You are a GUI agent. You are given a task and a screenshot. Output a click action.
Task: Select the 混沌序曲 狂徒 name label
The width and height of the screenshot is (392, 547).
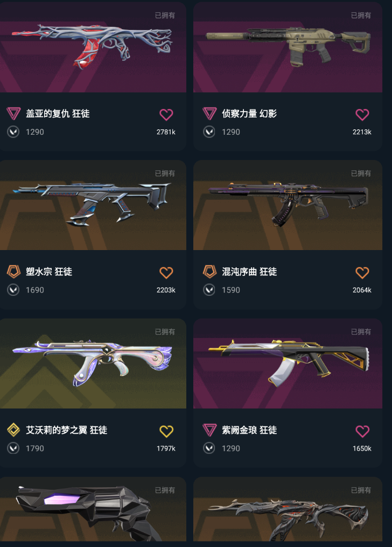point(249,272)
